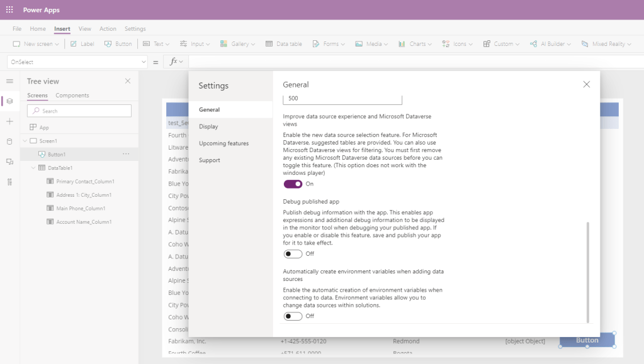Click the hamburger menu icon in left rail
Image resolution: width=644 pixels, height=364 pixels.
click(x=9, y=81)
